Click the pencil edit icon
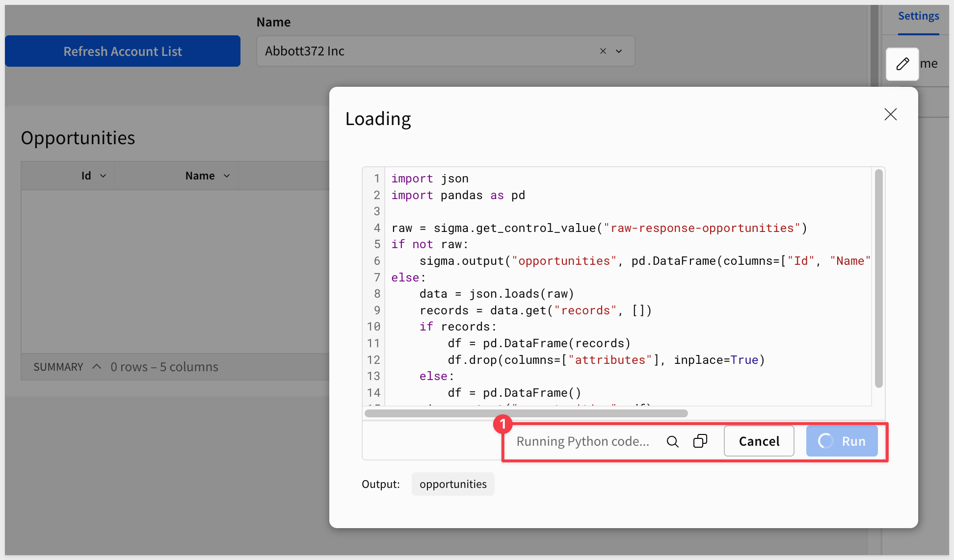 (x=902, y=64)
